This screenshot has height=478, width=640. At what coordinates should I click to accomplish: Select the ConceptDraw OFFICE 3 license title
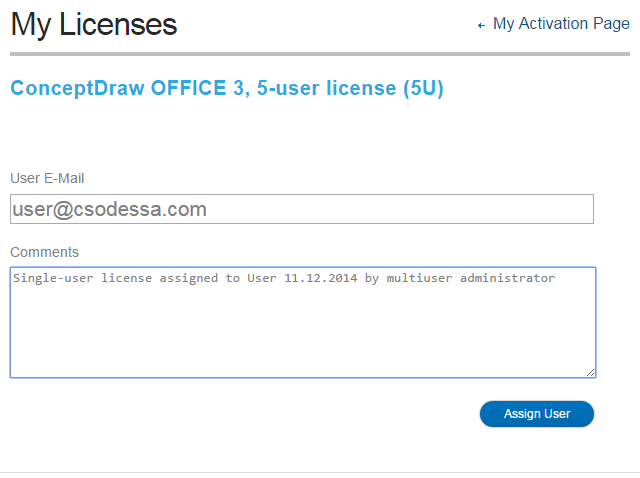tap(226, 88)
